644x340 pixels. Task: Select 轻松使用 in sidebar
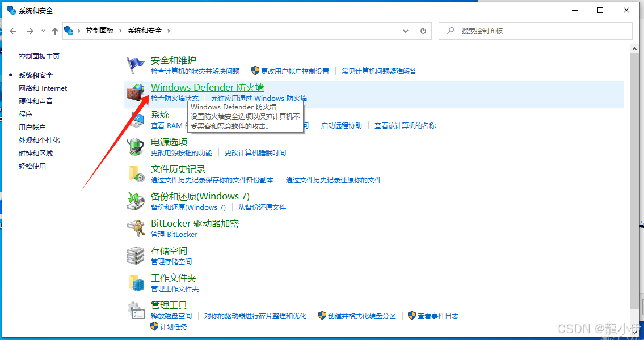(x=32, y=167)
